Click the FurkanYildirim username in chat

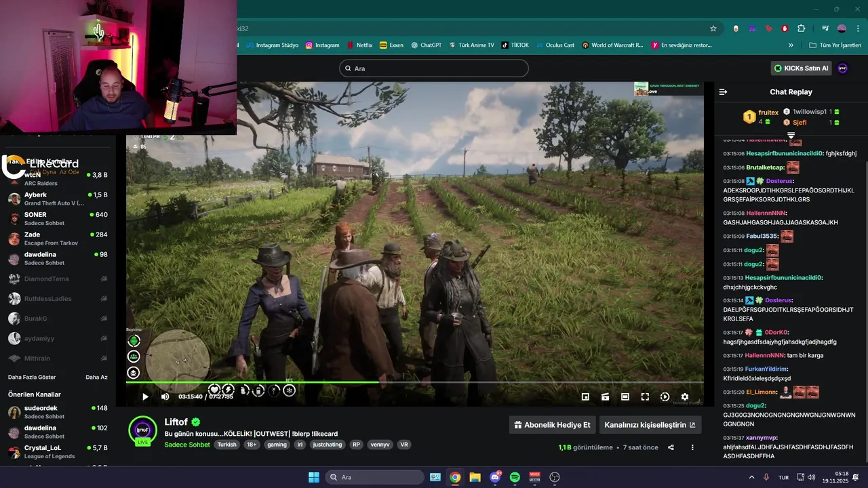[766, 369]
